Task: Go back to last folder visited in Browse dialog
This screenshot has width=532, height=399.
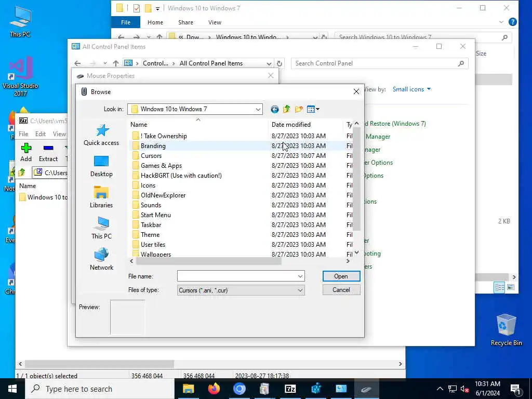Action: coord(274,109)
